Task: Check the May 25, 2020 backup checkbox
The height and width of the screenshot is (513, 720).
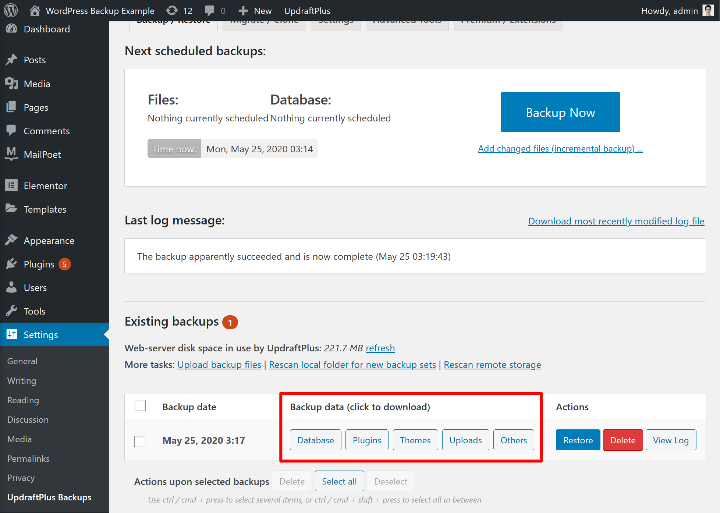Action: (140, 441)
